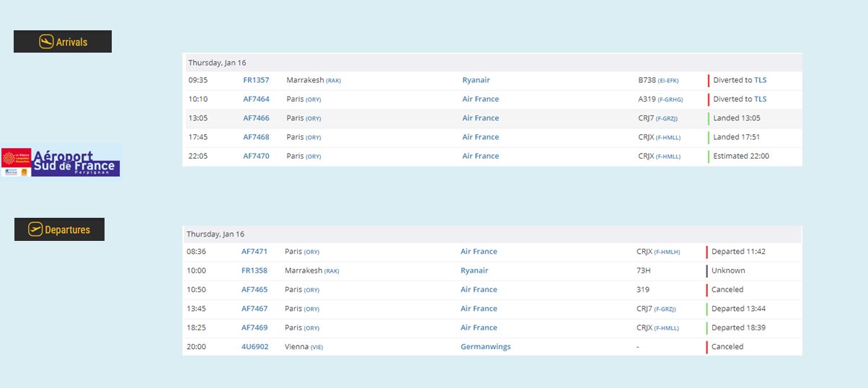The image size is (868, 388).
Task: Click Paris (ORY) origin of AF7464
Action: [x=304, y=99]
